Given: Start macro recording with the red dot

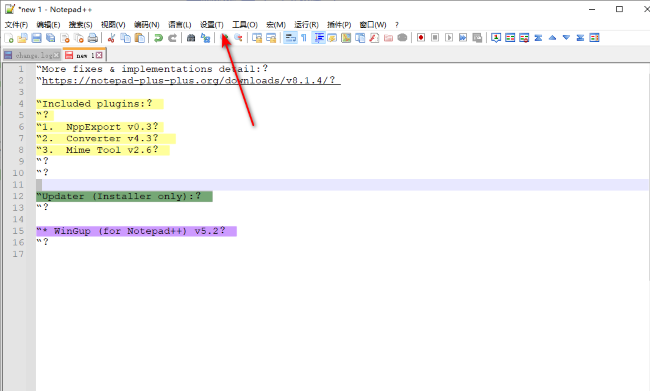Looking at the screenshot, I should [x=421, y=38].
